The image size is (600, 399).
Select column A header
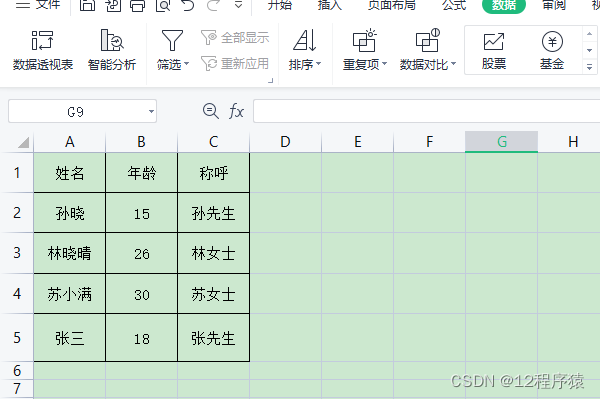point(70,142)
